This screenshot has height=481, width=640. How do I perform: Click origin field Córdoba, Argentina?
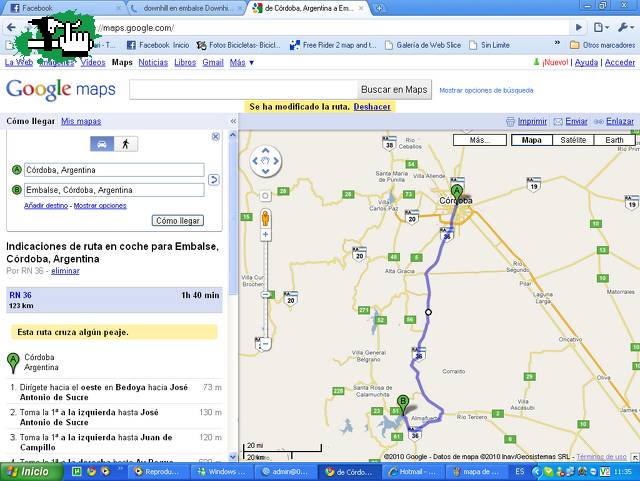click(x=114, y=170)
